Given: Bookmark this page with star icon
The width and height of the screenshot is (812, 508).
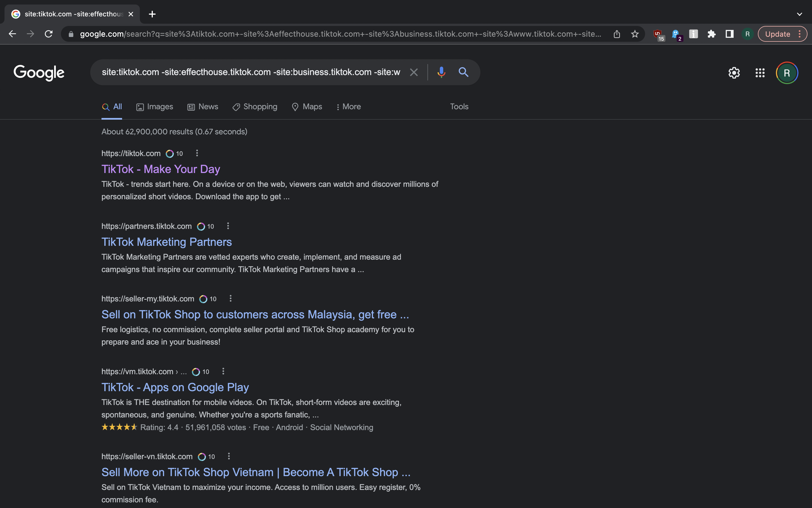Looking at the screenshot, I should tap(635, 34).
